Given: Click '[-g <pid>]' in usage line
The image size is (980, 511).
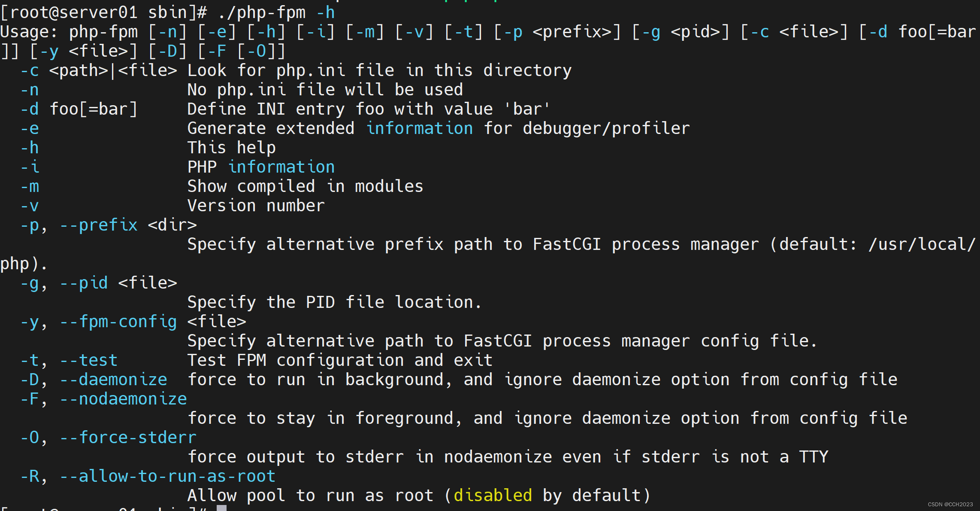Looking at the screenshot, I should pos(681,32).
